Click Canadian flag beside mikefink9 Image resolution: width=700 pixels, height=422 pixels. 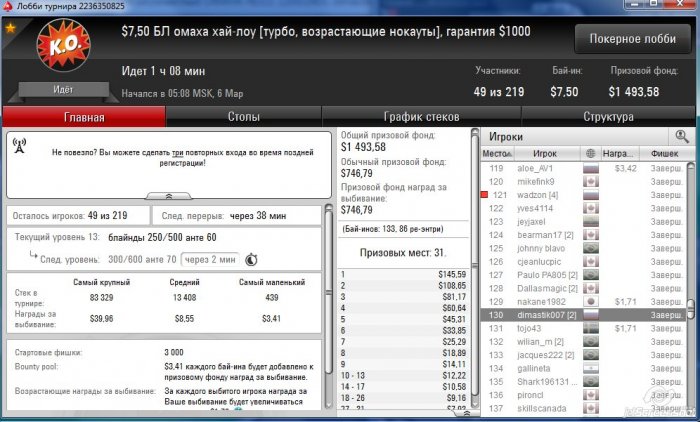(x=591, y=182)
